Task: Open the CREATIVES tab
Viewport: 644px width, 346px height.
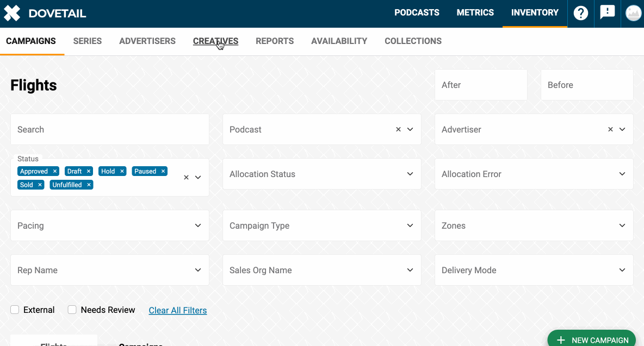Action: coord(215,41)
